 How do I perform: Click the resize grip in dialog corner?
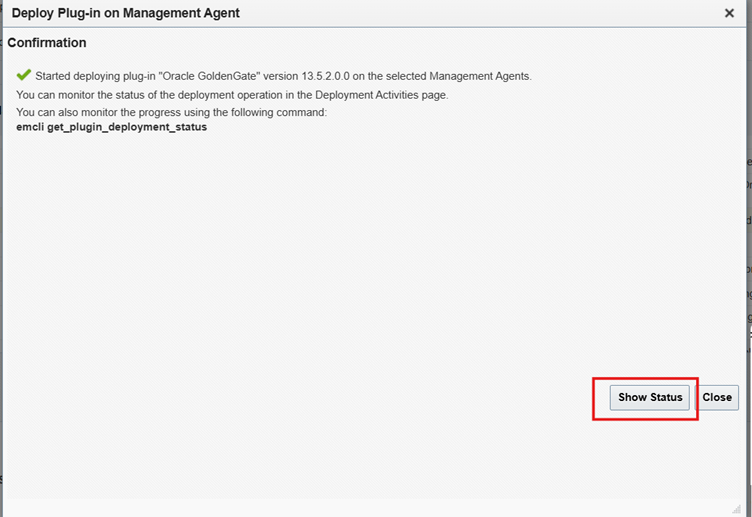[x=736, y=507]
